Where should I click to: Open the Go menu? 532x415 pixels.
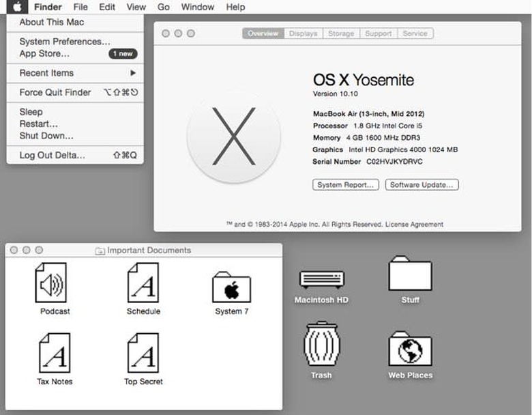[163, 7]
